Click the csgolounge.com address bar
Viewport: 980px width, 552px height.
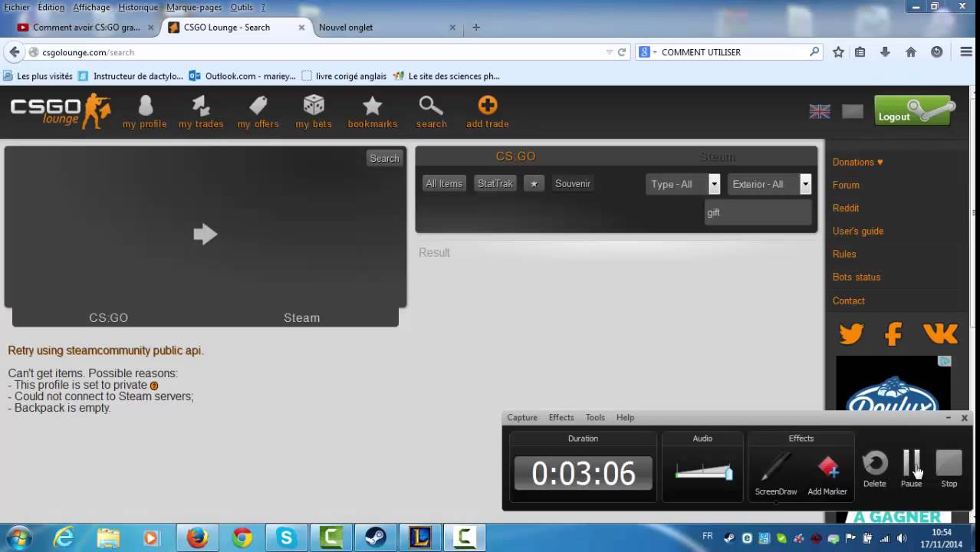click(x=322, y=52)
